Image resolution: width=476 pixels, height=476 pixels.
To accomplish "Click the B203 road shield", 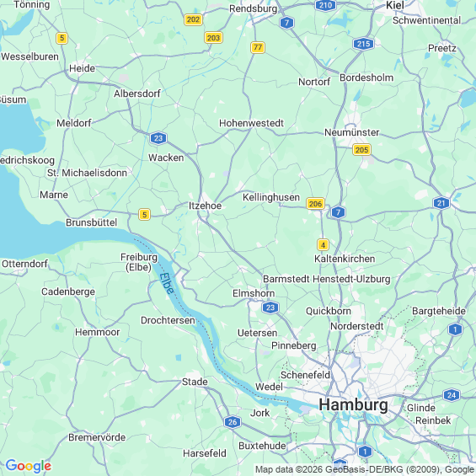I will (213, 38).
